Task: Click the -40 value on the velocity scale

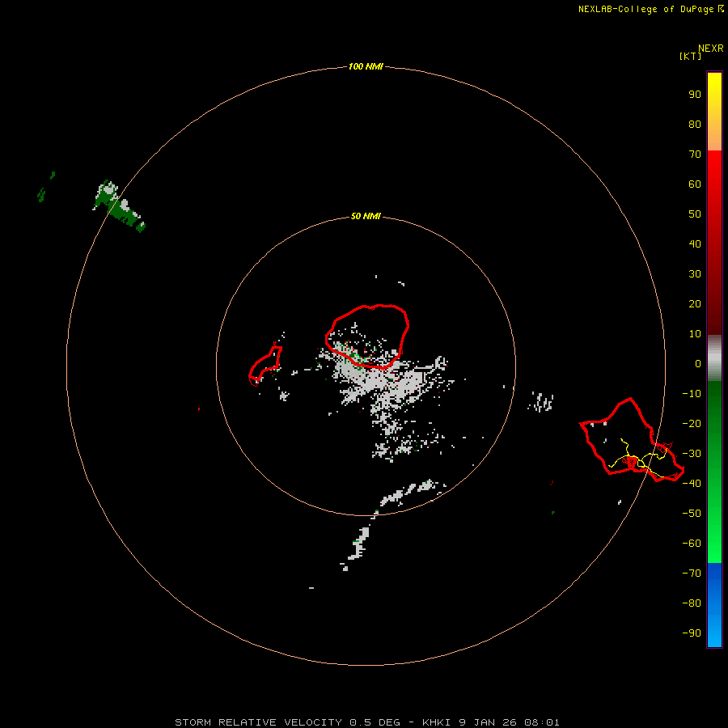Action: pos(692,484)
